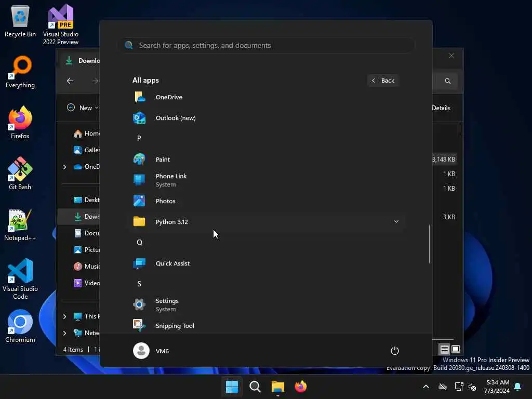532x399 pixels.
Task: Select Visual Studio 2022 Preview desktop shortcut
Action: [61, 24]
